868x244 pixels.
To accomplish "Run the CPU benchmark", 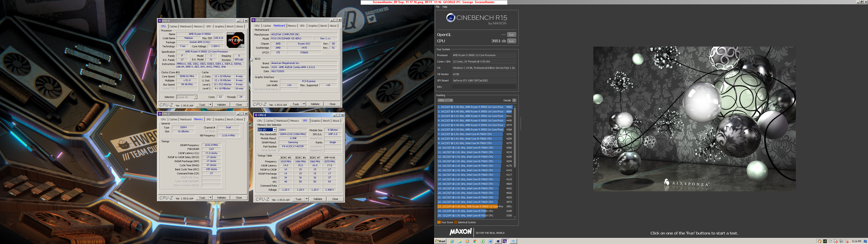I will click(511, 41).
